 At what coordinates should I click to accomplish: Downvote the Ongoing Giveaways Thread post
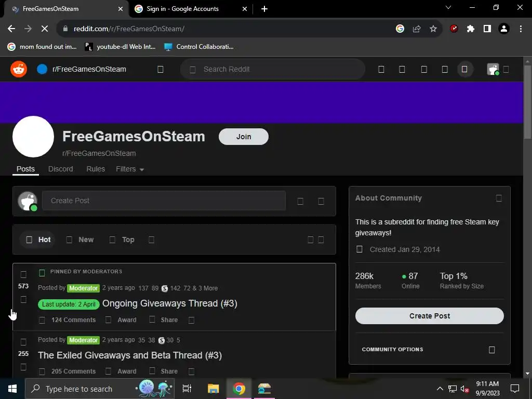tap(23, 299)
